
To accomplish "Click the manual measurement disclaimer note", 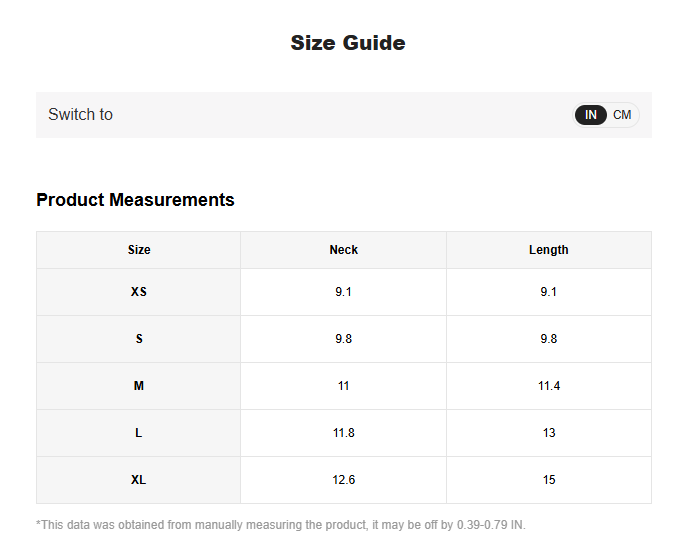I will pos(280,525).
